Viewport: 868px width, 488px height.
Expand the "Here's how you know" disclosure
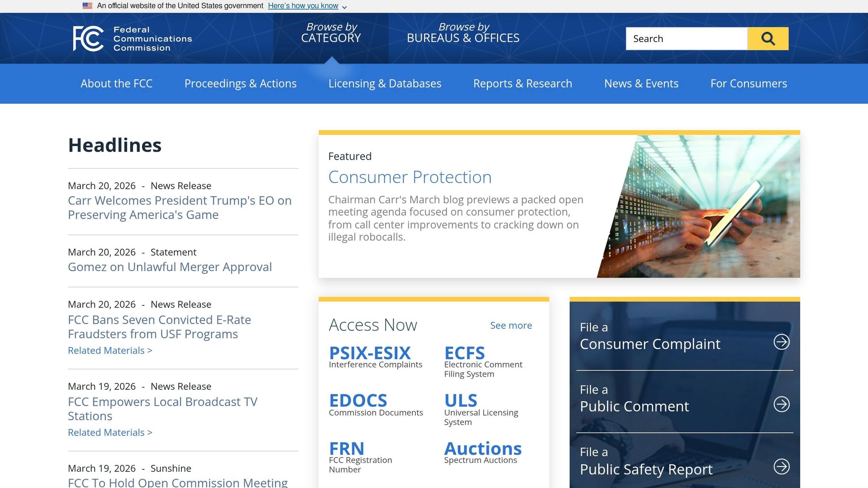pyautogui.click(x=303, y=6)
